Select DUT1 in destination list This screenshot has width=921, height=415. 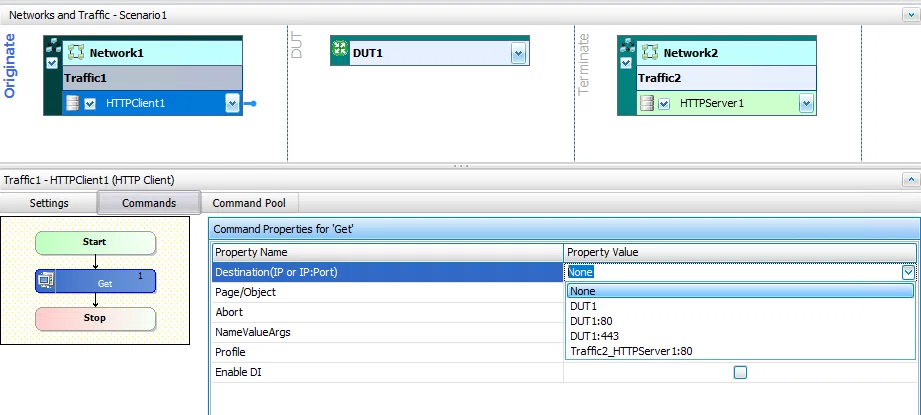740,306
